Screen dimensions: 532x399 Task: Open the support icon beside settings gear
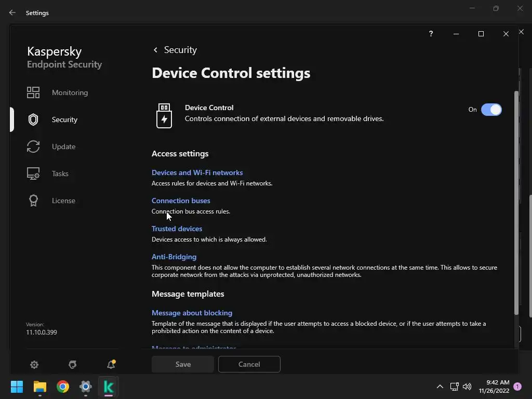point(73,364)
